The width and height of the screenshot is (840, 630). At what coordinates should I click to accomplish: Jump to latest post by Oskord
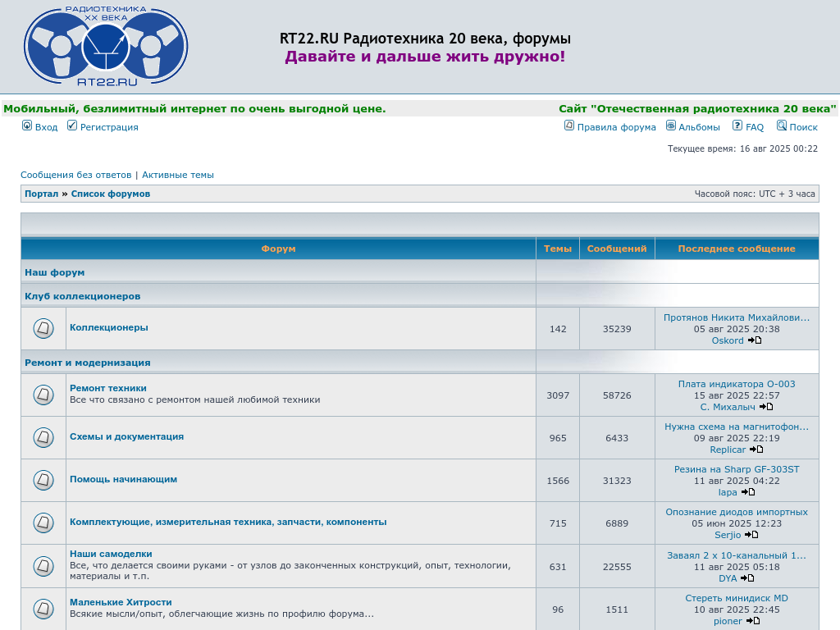coord(755,340)
